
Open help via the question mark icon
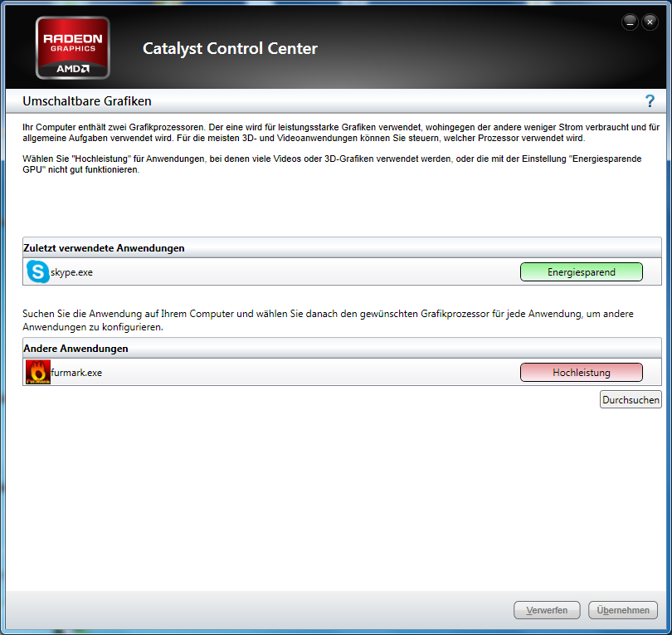650,101
